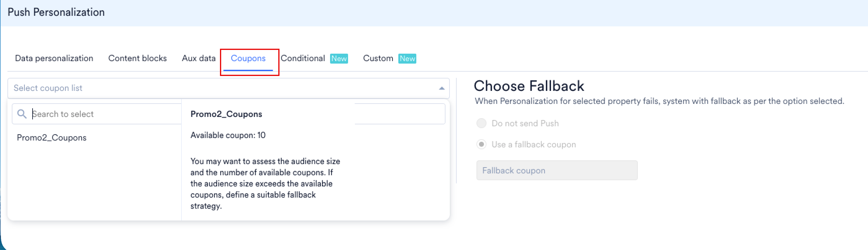This screenshot has width=868, height=250.
Task: Select Do not send Push option
Action: click(x=481, y=123)
